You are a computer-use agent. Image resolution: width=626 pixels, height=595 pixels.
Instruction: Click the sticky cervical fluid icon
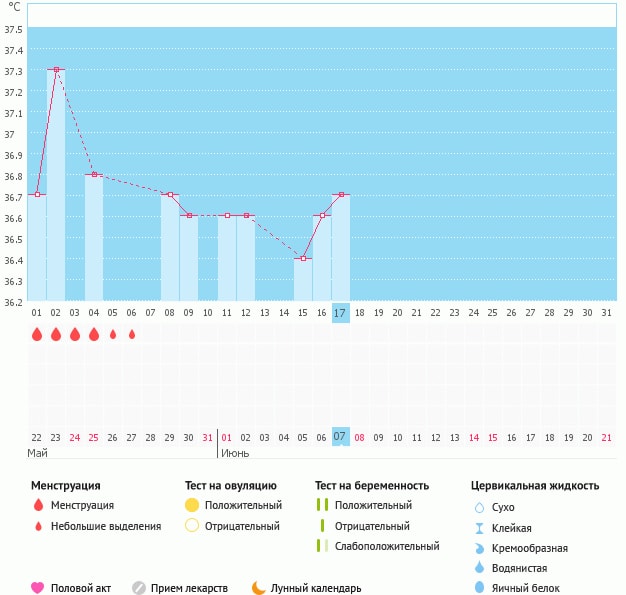point(478,528)
